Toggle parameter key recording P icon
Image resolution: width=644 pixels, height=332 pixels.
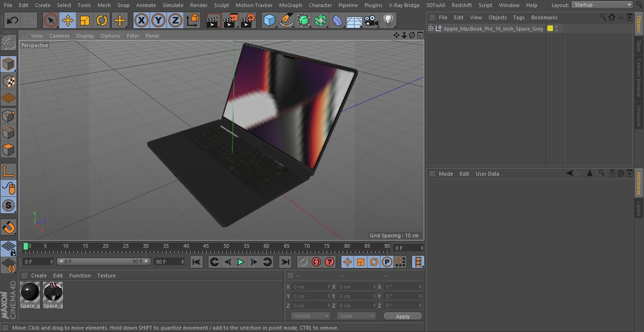tap(387, 262)
